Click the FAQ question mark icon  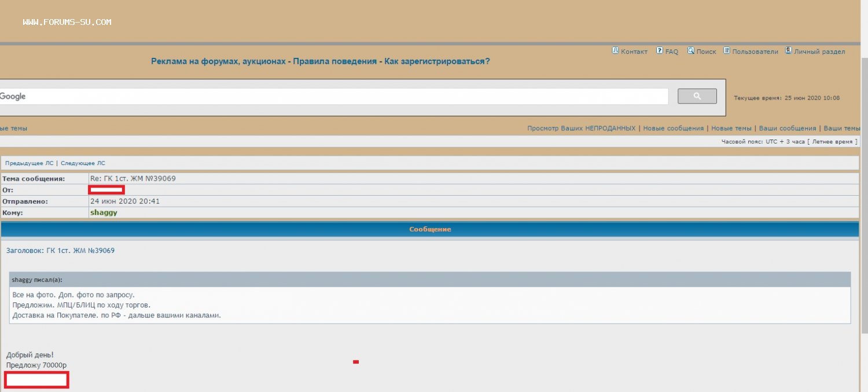point(660,51)
